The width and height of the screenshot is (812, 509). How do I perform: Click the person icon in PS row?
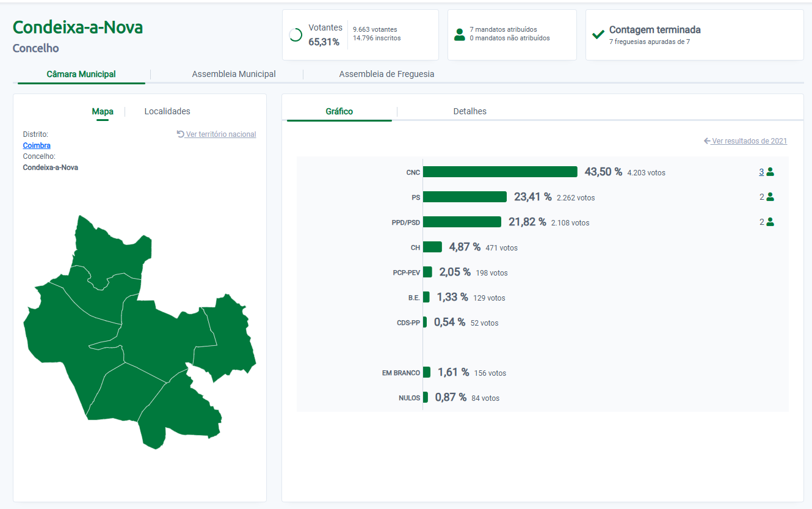770,197
